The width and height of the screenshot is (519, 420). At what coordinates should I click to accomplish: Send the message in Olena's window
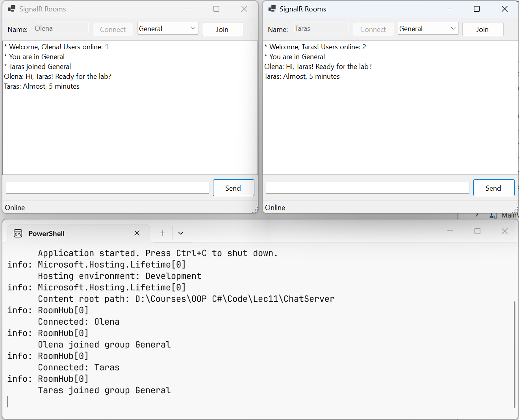(234, 188)
